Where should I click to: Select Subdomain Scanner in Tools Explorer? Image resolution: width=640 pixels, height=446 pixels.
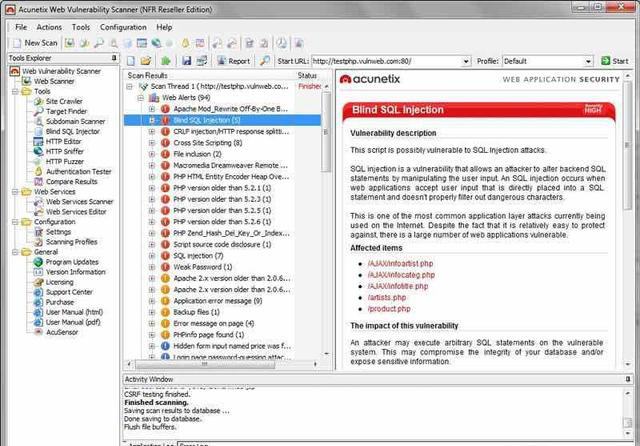[x=76, y=122]
